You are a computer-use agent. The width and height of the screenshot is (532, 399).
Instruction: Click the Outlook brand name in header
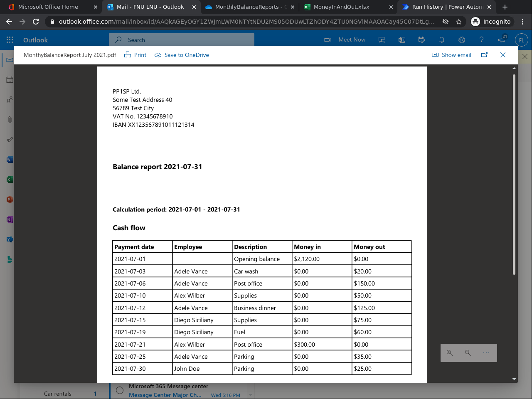35,40
